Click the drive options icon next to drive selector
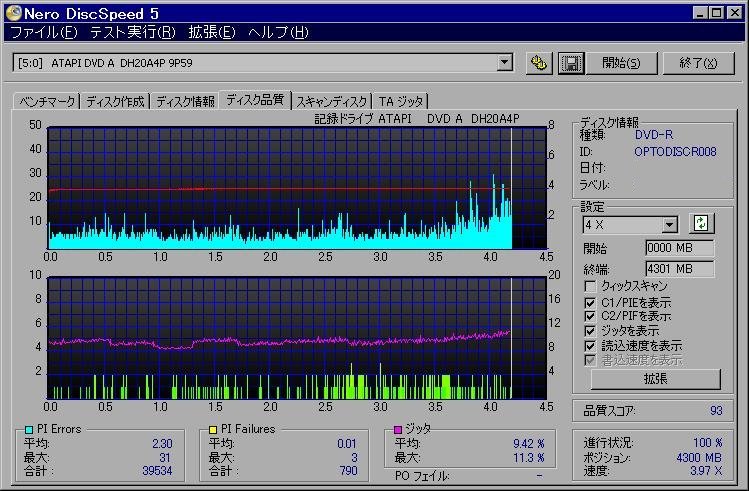This screenshot has height=491, width=749. pos(539,63)
